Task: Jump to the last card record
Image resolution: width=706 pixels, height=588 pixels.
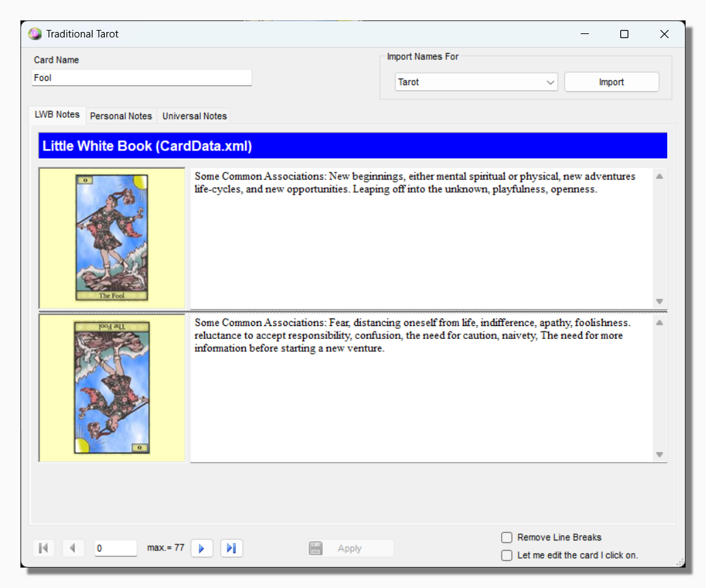Action: click(231, 548)
